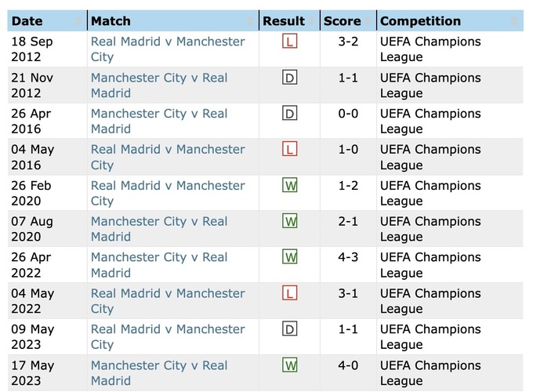533x392 pixels.
Task: Click the win icon for 07 Aug 2020
Action: click(x=290, y=221)
